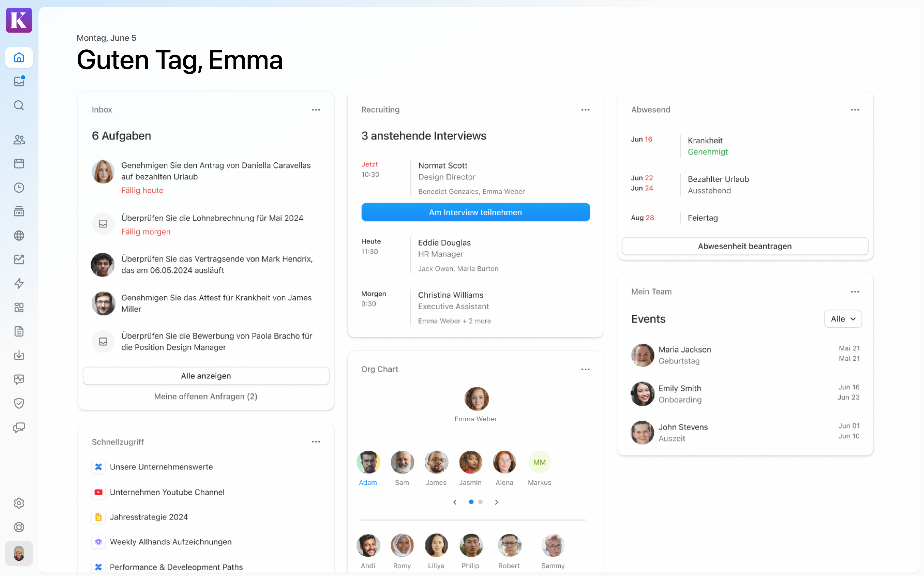Click Abwesenheit beantragen button
The width and height of the screenshot is (924, 576).
pos(744,246)
